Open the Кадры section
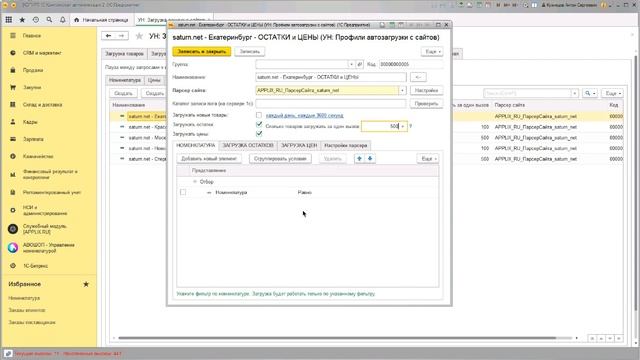The width and height of the screenshot is (640, 360). point(30,122)
